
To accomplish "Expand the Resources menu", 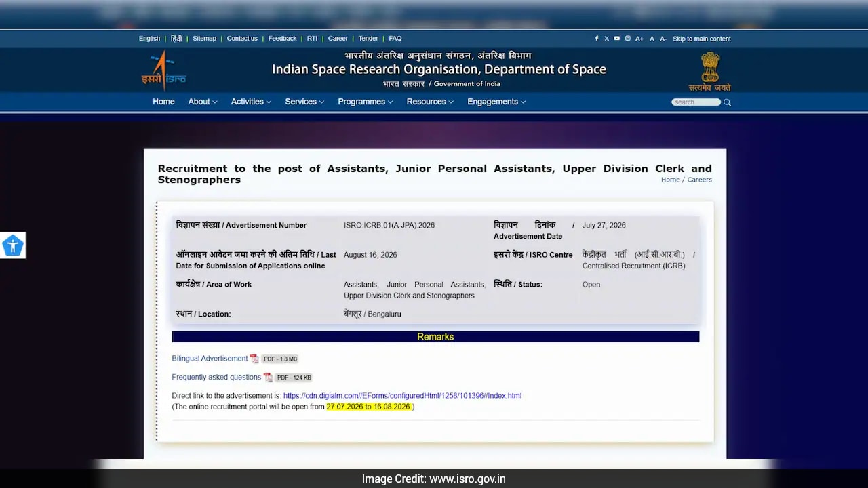I will coord(430,102).
